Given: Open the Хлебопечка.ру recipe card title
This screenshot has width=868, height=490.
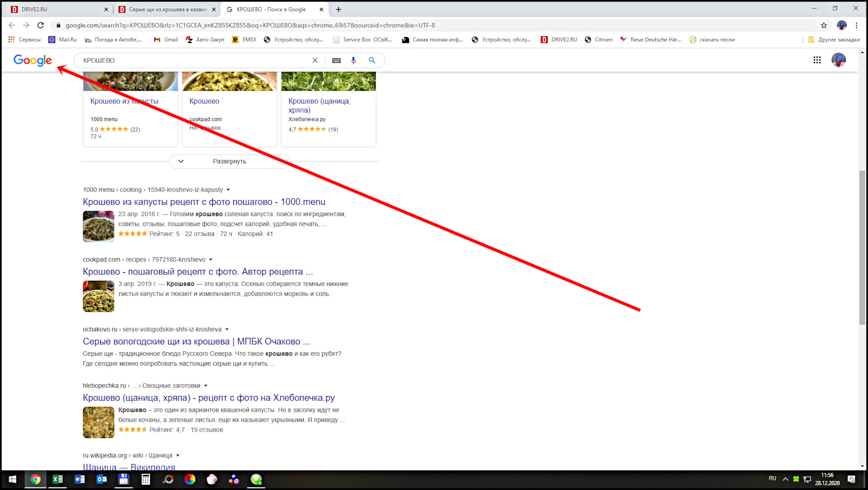Looking at the screenshot, I should pyautogui.click(x=319, y=105).
